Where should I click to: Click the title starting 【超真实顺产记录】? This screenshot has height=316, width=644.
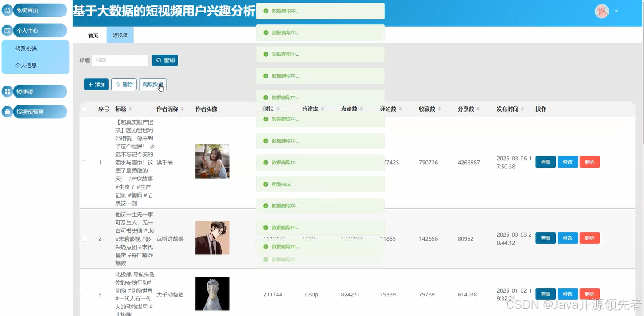pyautogui.click(x=135, y=163)
